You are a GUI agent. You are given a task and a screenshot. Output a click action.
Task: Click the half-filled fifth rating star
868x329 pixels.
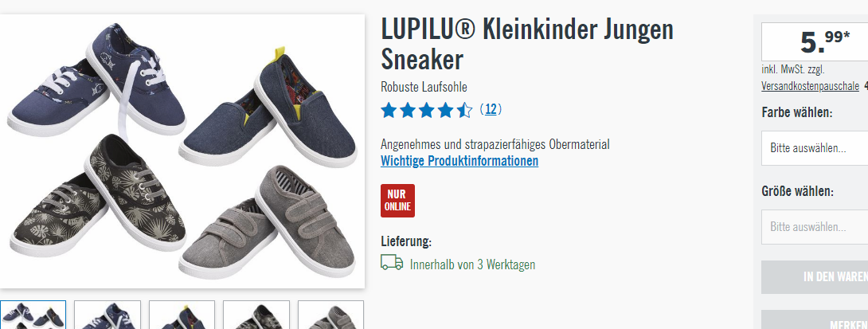tap(464, 110)
